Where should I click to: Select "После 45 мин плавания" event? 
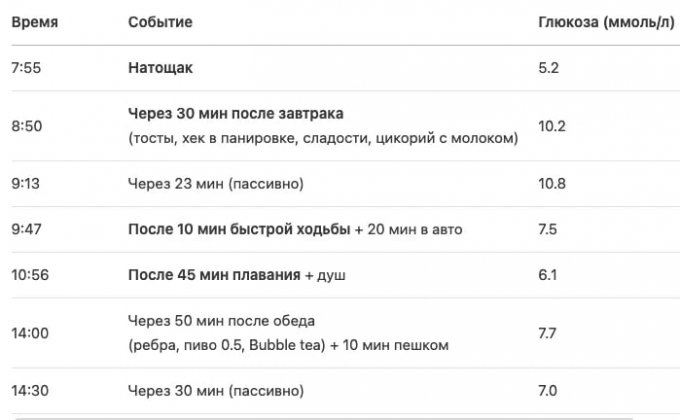215,275
